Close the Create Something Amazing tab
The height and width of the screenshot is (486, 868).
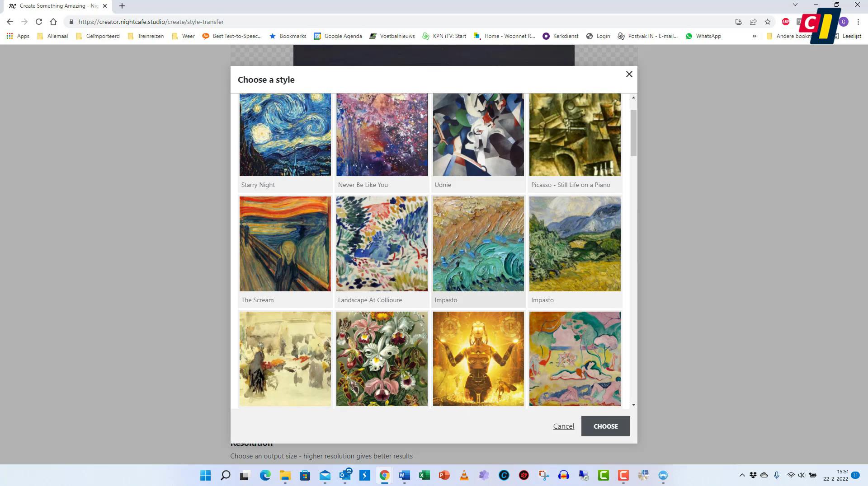click(x=105, y=6)
